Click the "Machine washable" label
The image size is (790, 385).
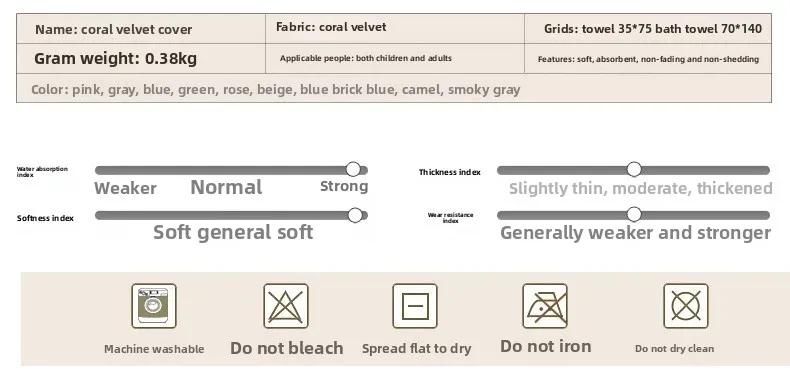tap(154, 349)
